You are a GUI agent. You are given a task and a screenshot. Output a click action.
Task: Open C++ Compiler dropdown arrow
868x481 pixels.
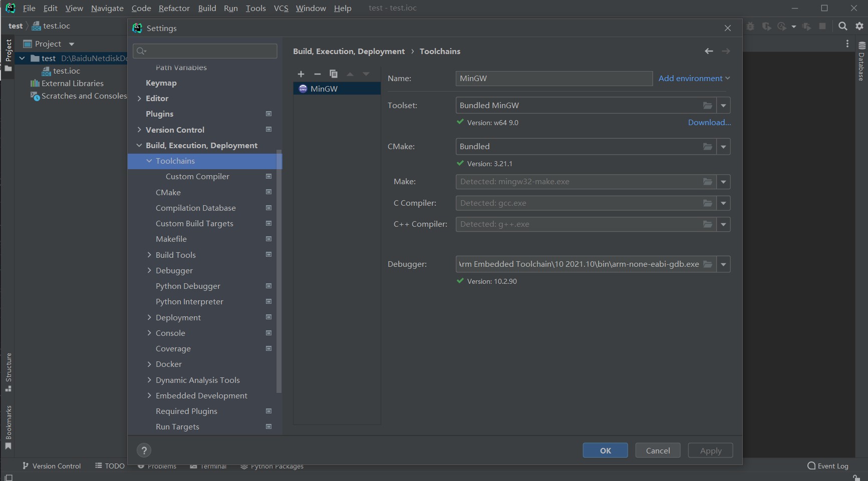click(723, 224)
